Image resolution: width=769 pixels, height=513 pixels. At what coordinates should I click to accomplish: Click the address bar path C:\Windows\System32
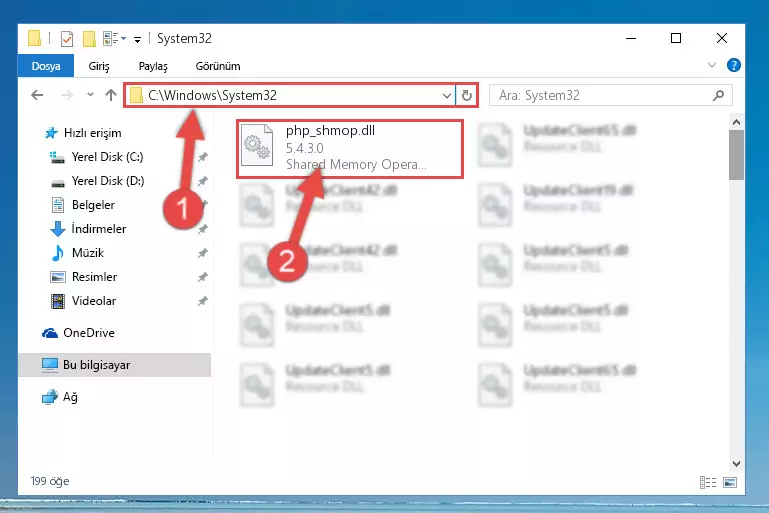(212, 95)
